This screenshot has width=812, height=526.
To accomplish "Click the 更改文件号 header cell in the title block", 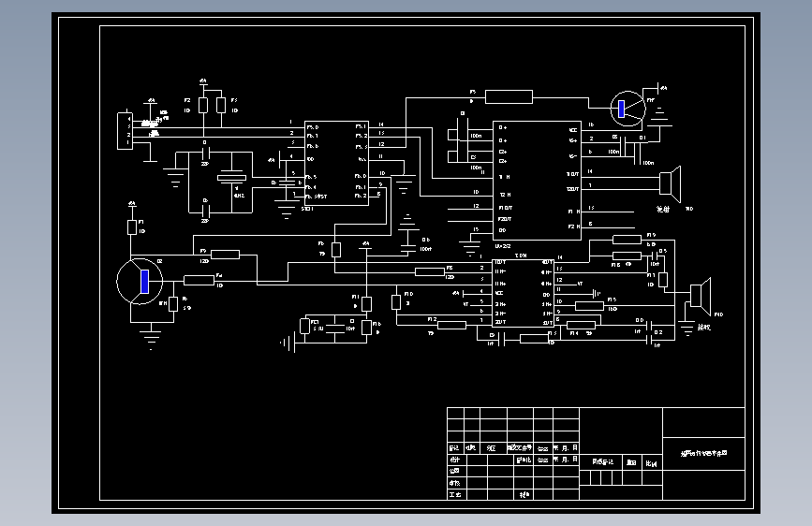I will [x=520, y=447].
